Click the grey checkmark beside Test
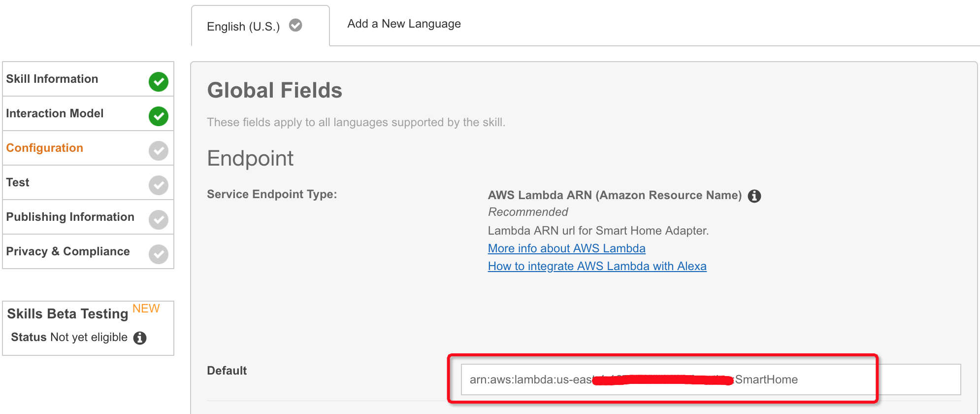This screenshot has width=980, height=414. click(x=159, y=185)
